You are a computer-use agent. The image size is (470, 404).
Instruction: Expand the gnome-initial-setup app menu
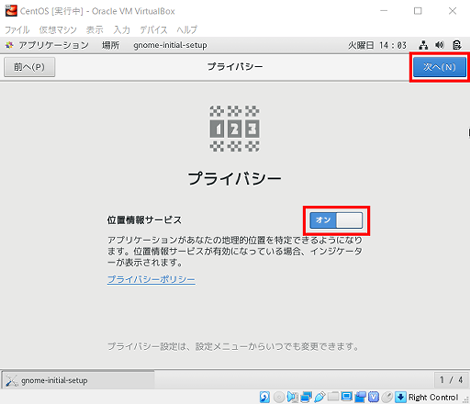click(x=170, y=45)
